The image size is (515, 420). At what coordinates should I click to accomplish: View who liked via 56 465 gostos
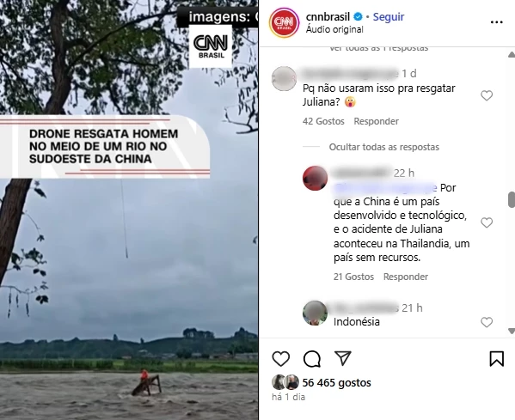[336, 382]
